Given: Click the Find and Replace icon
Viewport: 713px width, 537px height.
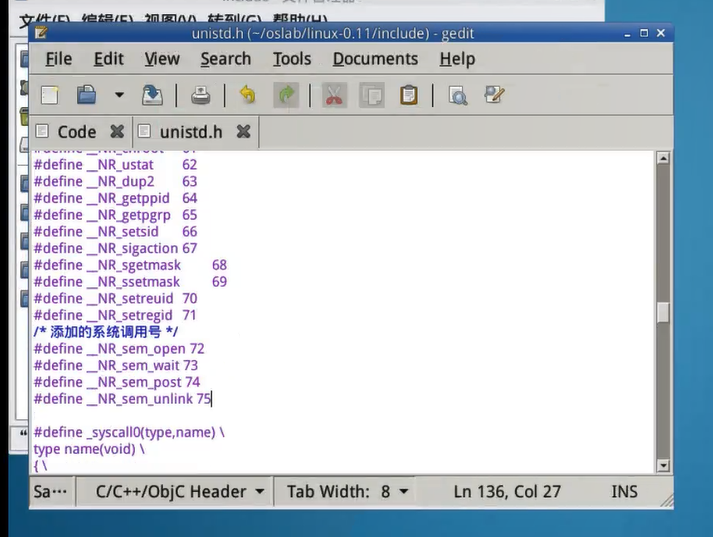Looking at the screenshot, I should point(494,95).
